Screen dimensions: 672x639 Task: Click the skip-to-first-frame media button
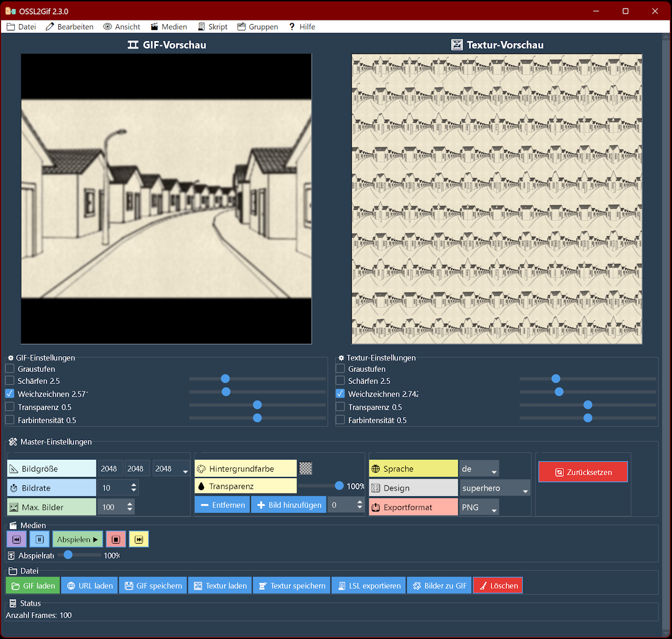16,539
